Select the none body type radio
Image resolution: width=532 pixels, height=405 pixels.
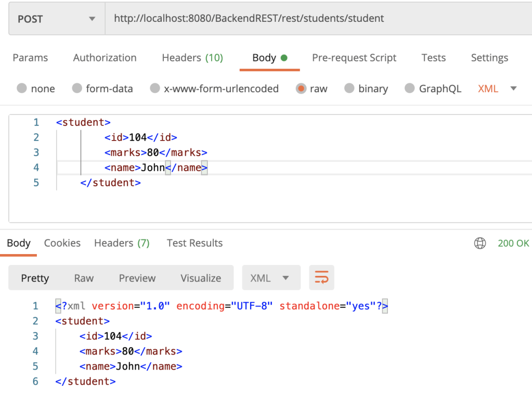tap(22, 88)
